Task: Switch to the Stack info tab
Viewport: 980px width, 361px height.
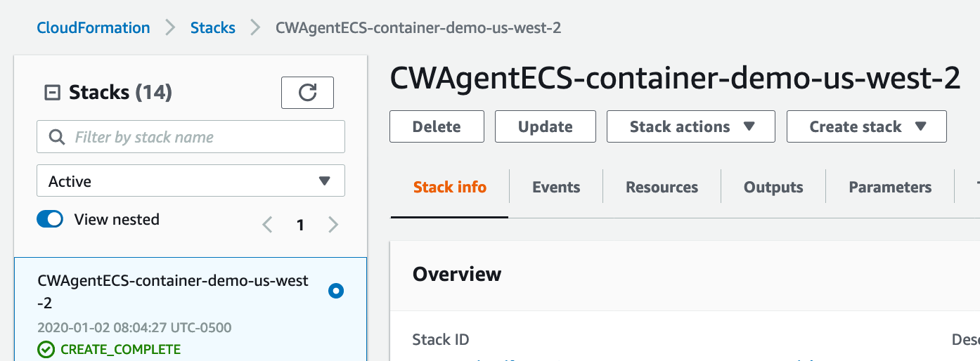Action: (x=450, y=187)
